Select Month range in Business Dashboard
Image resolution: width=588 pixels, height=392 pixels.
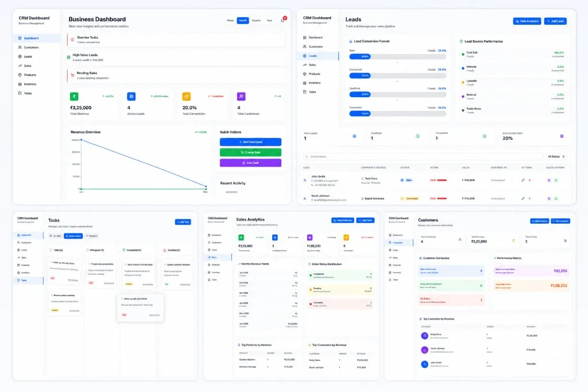click(243, 20)
